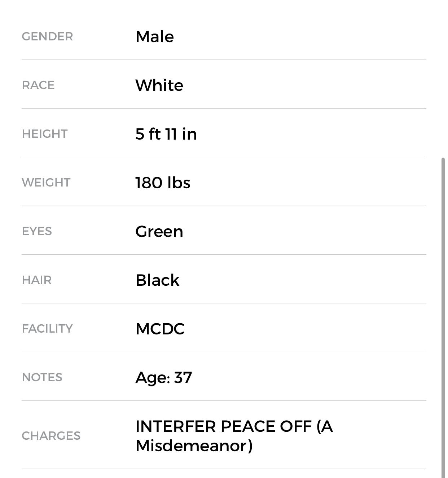This screenshot has width=448, height=478.
Task: Click the RACE field label
Action: click(x=38, y=85)
